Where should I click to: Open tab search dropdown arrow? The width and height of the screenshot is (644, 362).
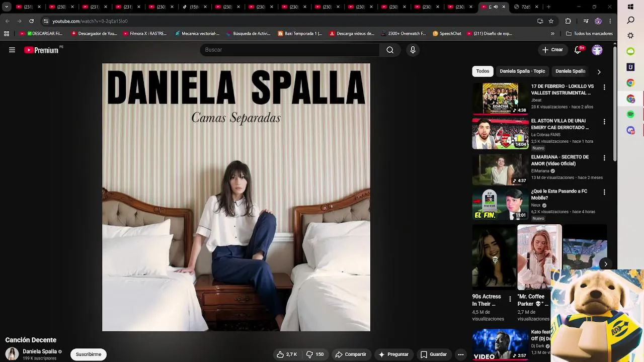pos(7,7)
